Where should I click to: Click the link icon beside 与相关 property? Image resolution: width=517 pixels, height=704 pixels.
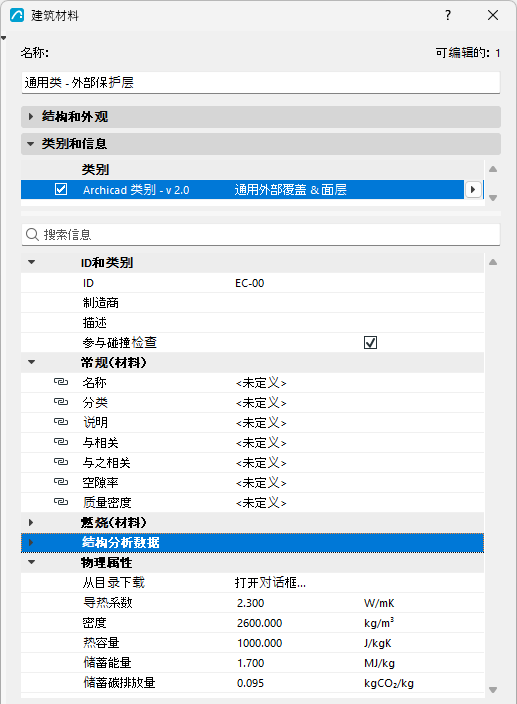pos(61,442)
